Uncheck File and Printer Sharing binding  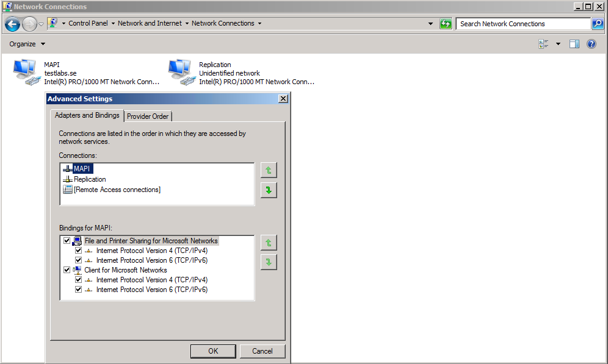point(67,241)
